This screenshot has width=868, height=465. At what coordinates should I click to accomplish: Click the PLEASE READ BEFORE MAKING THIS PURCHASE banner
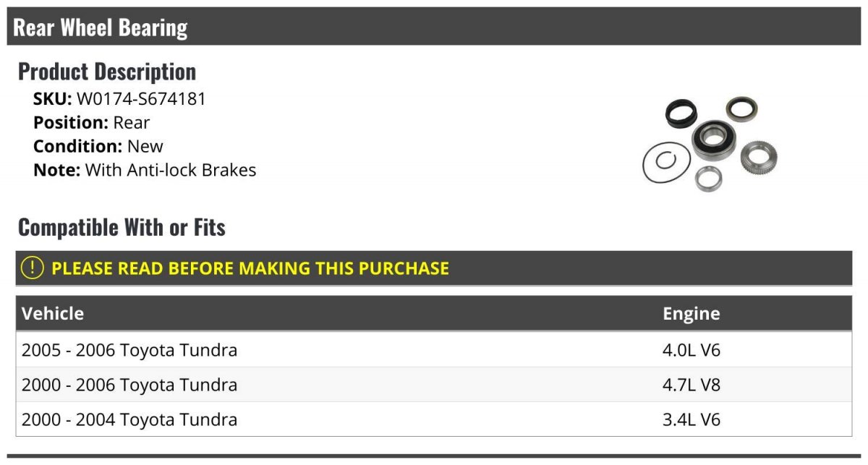[x=434, y=268]
